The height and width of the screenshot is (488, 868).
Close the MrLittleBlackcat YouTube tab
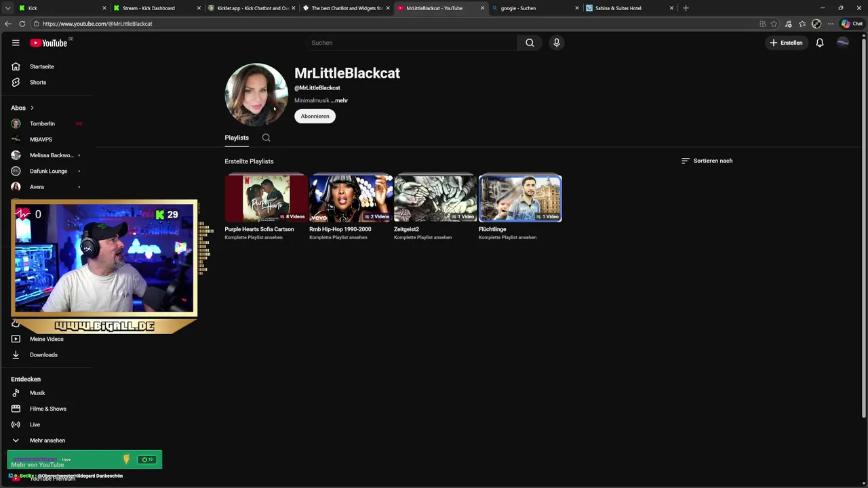point(482,8)
